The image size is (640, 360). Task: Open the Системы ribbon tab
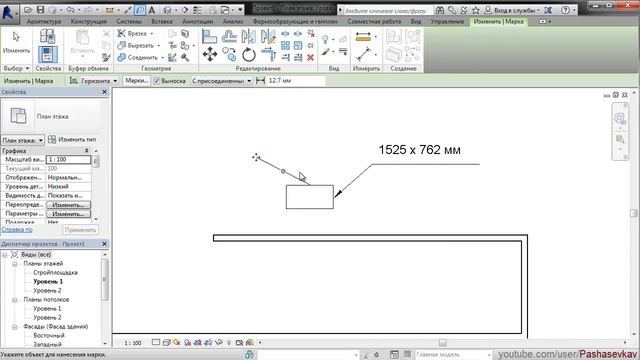point(129,21)
